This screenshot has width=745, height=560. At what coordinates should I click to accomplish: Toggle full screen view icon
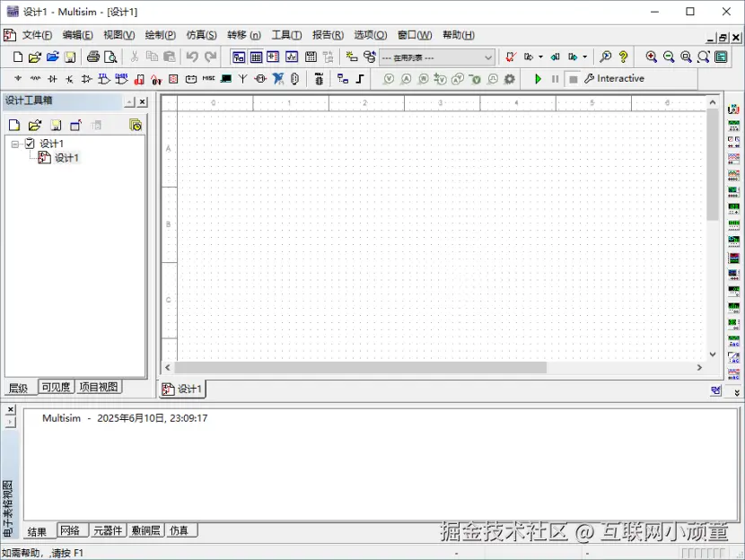pos(721,57)
